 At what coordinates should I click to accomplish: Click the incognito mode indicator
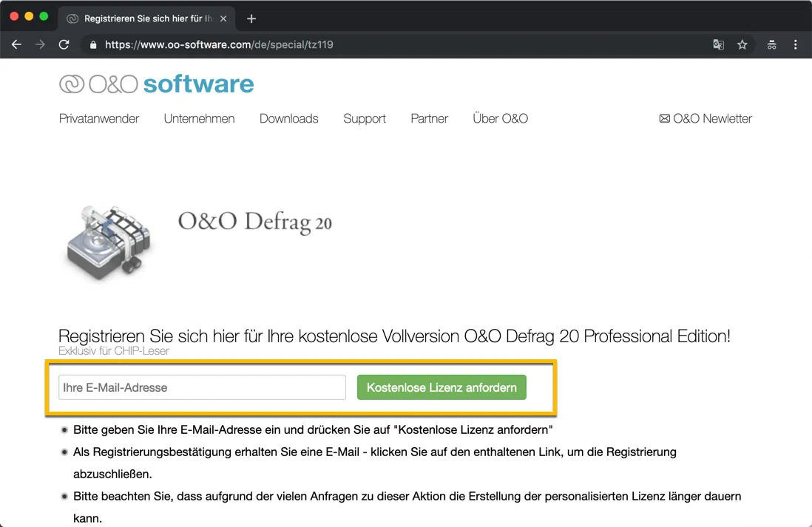click(771, 44)
